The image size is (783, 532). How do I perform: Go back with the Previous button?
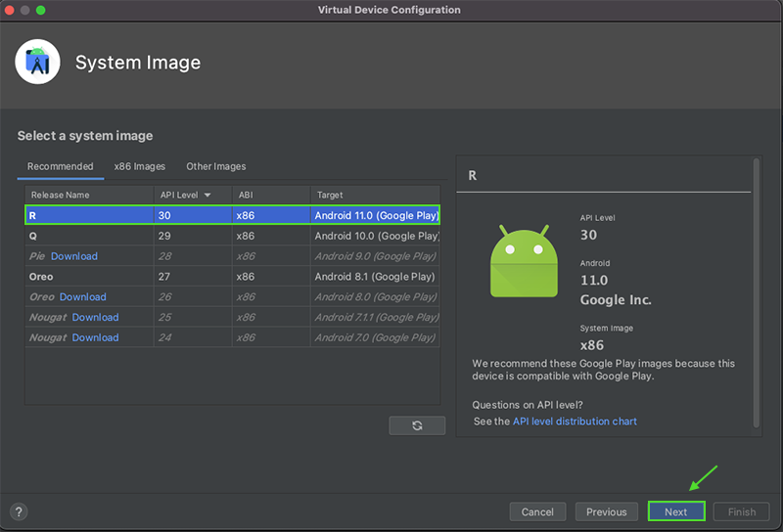pos(607,511)
